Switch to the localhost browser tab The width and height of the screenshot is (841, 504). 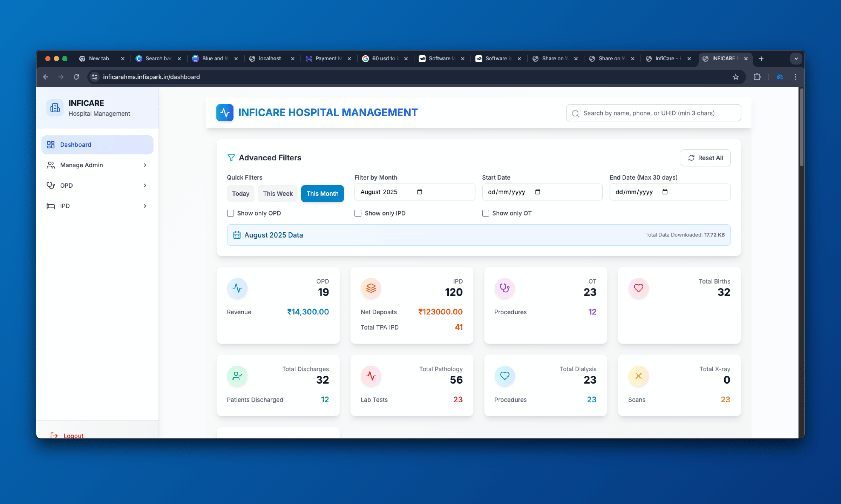click(270, 58)
